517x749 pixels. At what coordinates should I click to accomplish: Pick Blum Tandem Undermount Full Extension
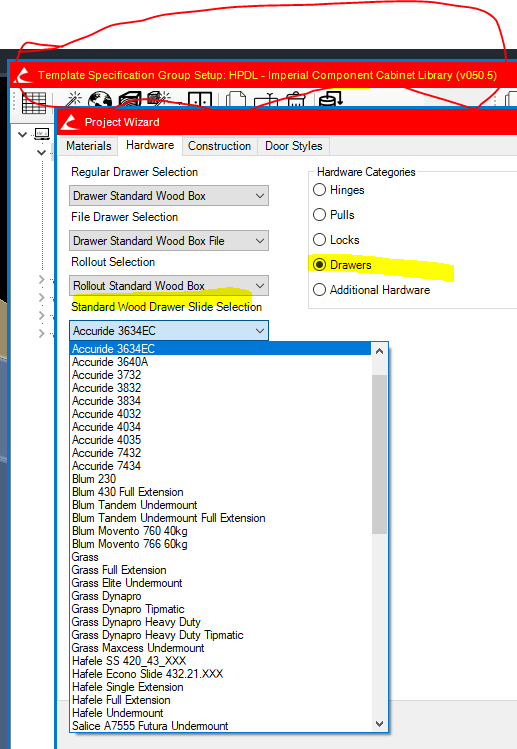[220, 518]
